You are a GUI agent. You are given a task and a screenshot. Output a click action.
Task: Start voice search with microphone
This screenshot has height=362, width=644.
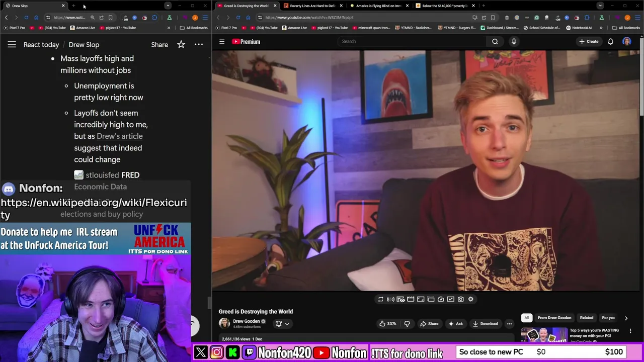[x=514, y=41]
